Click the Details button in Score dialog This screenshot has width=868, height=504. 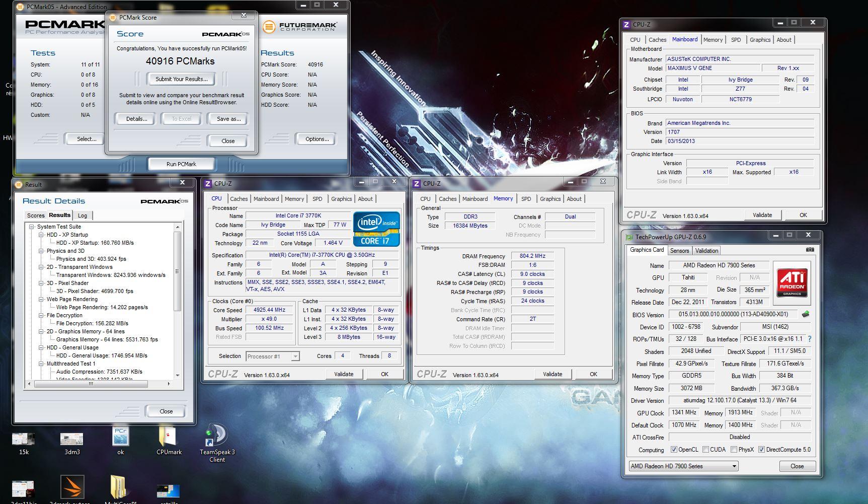136,119
